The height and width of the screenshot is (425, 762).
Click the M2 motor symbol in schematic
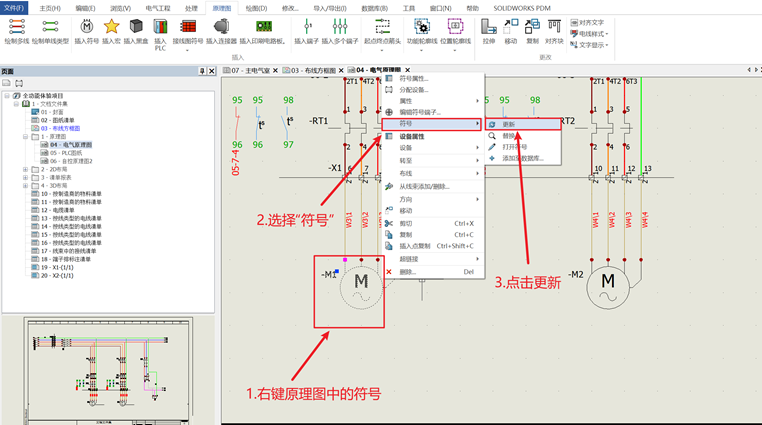pyautogui.click(x=608, y=288)
